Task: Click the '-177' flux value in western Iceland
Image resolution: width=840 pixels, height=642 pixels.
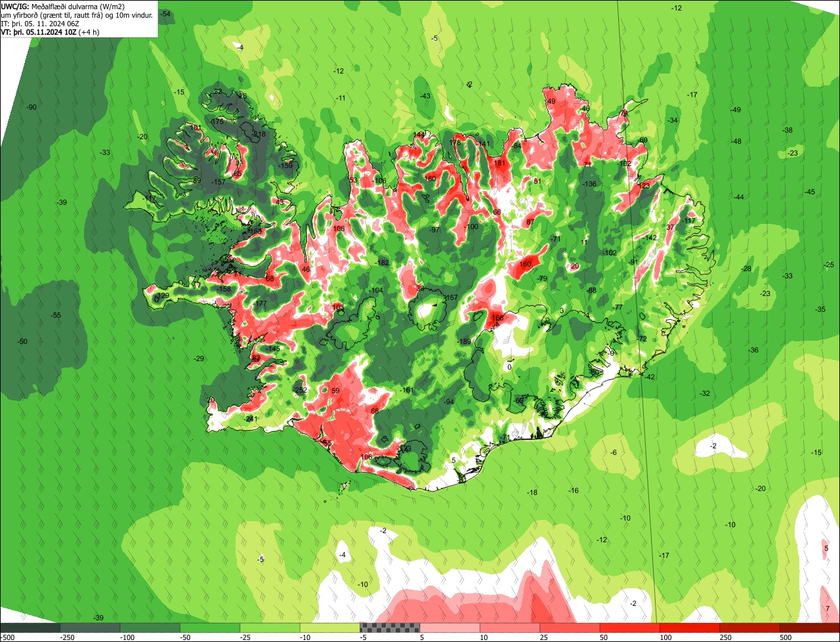Action: tap(260, 303)
